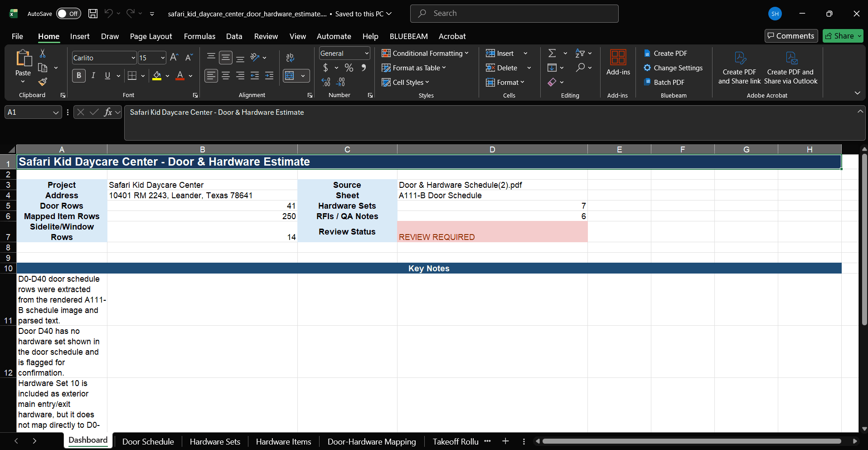Screen dimensions: 868x450
Task: Click the horizontal scrollbar thumb
Action: (x=692, y=441)
